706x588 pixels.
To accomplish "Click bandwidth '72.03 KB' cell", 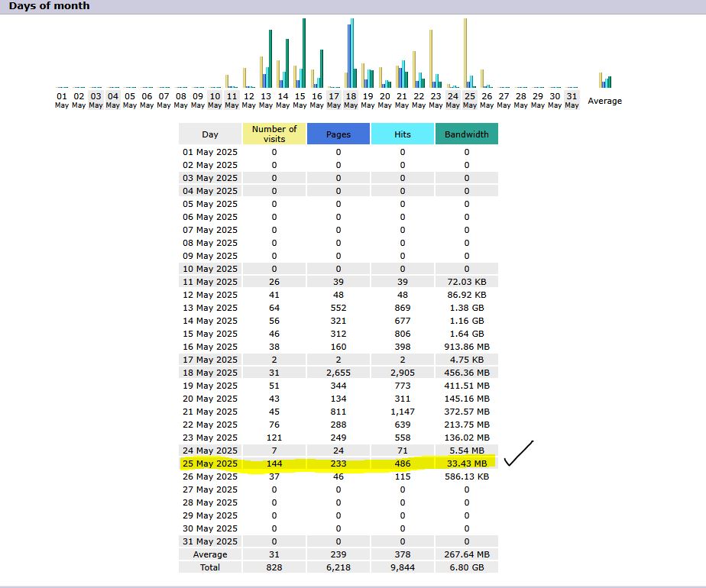I will pyautogui.click(x=466, y=282).
